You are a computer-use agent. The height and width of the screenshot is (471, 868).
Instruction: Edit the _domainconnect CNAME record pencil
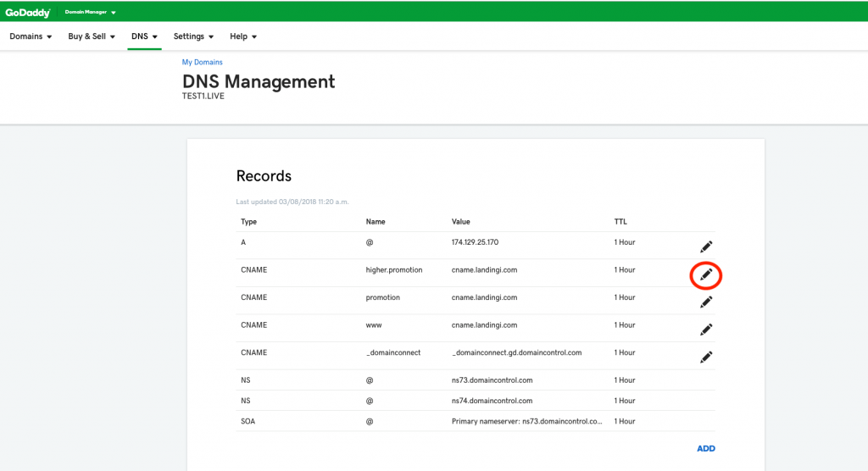(706, 357)
